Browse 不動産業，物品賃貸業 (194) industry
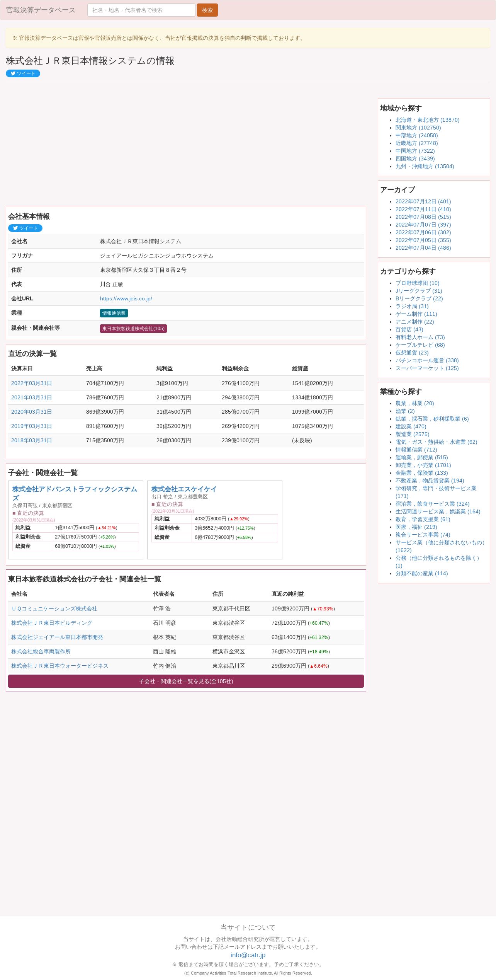The image size is (496, 980). [x=430, y=481]
